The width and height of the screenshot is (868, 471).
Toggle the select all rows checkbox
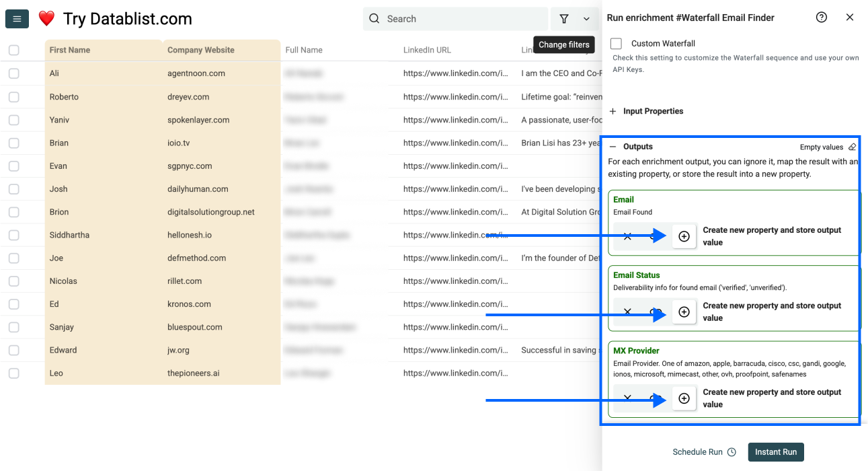coord(14,50)
